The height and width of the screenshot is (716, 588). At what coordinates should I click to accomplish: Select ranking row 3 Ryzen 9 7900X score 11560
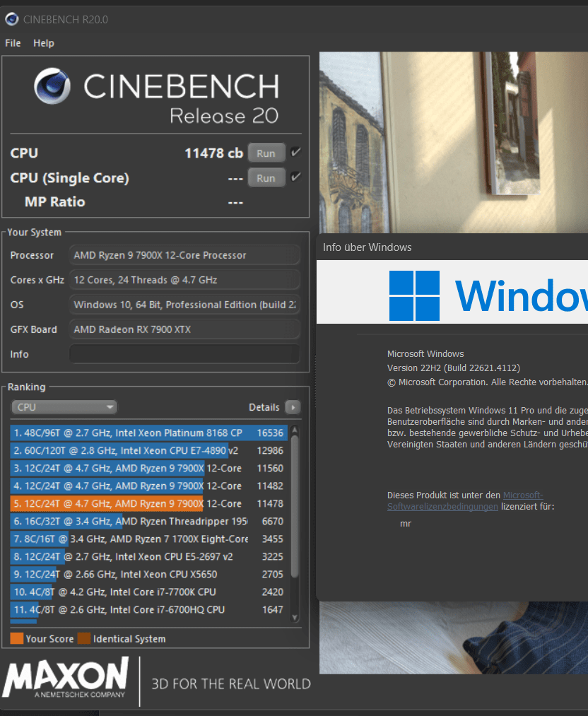point(149,469)
